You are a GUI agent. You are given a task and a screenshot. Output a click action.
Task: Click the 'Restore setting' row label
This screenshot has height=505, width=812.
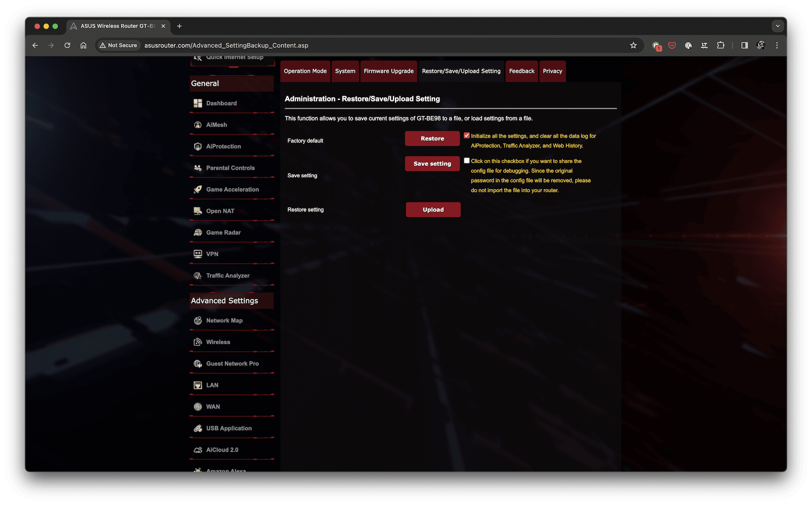305,210
